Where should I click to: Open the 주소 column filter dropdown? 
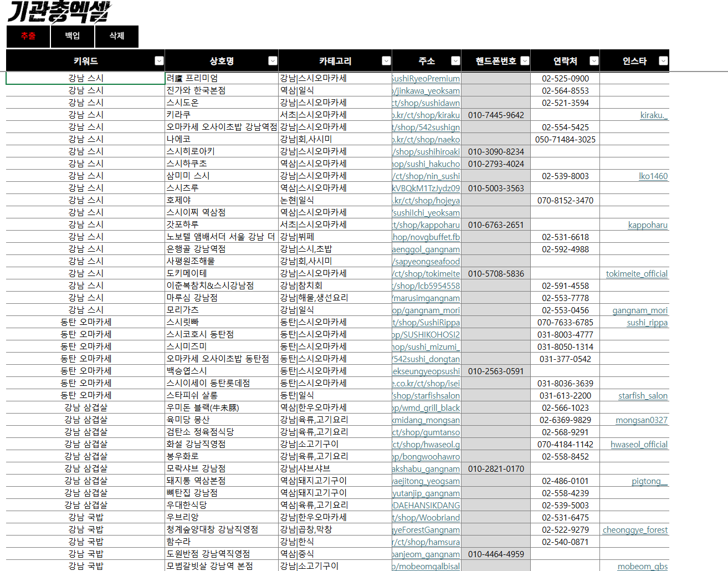point(456,61)
